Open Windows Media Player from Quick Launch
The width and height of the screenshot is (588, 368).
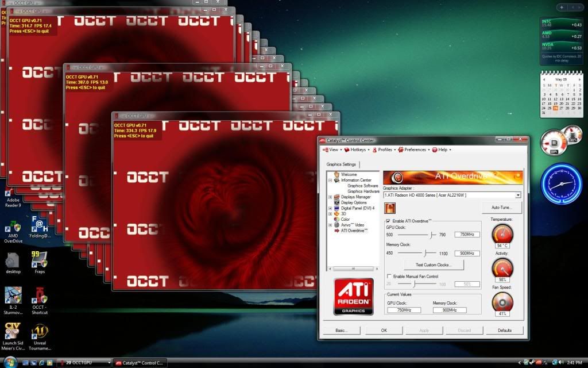point(49,363)
